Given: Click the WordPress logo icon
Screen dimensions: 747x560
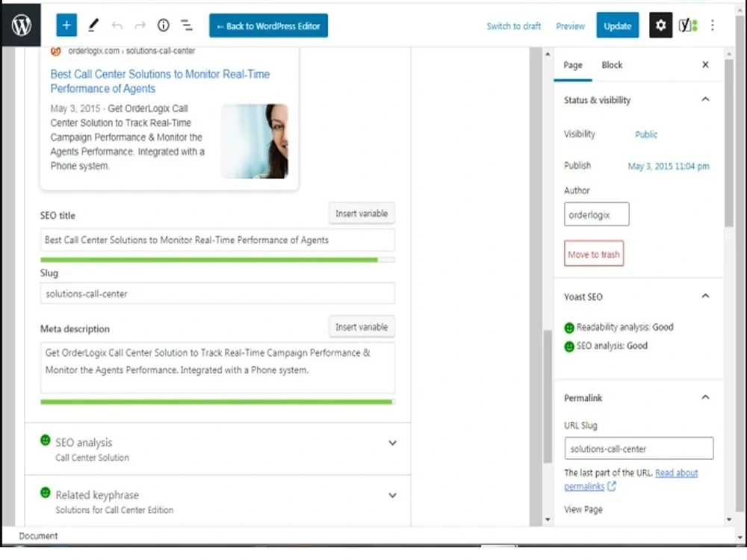Looking at the screenshot, I should click(x=22, y=25).
